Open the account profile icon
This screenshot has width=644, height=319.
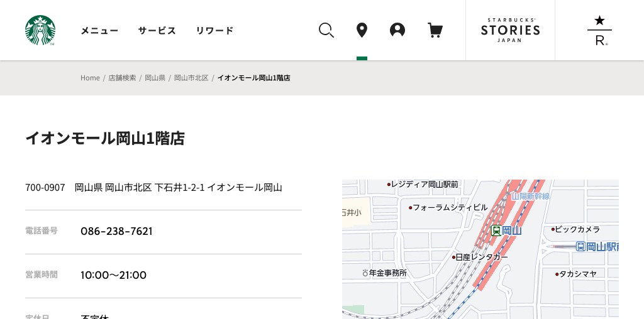tap(397, 30)
